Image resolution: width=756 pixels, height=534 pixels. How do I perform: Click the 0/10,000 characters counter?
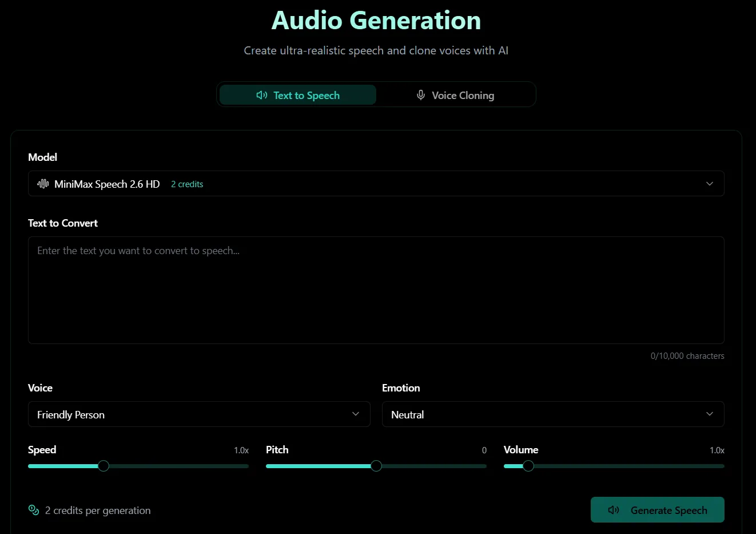click(x=687, y=356)
